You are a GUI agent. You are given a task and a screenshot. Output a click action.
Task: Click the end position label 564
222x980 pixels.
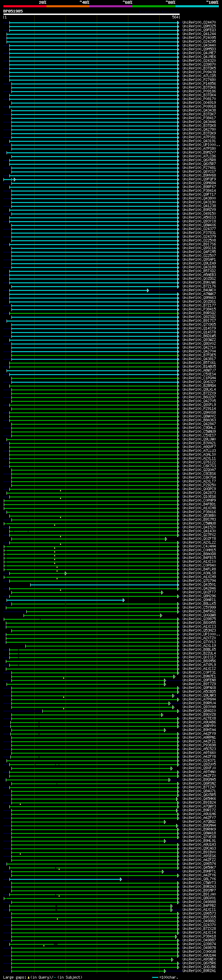(x=175, y=17)
